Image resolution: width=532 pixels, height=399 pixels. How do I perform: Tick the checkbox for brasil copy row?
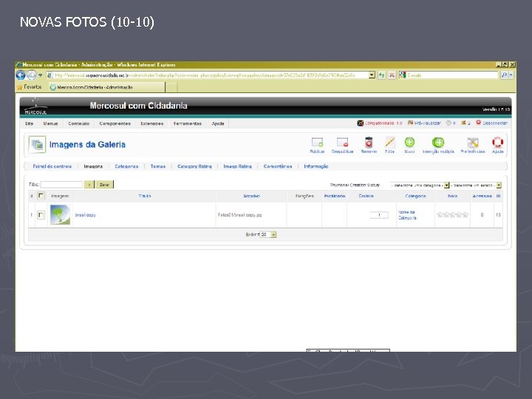41,215
